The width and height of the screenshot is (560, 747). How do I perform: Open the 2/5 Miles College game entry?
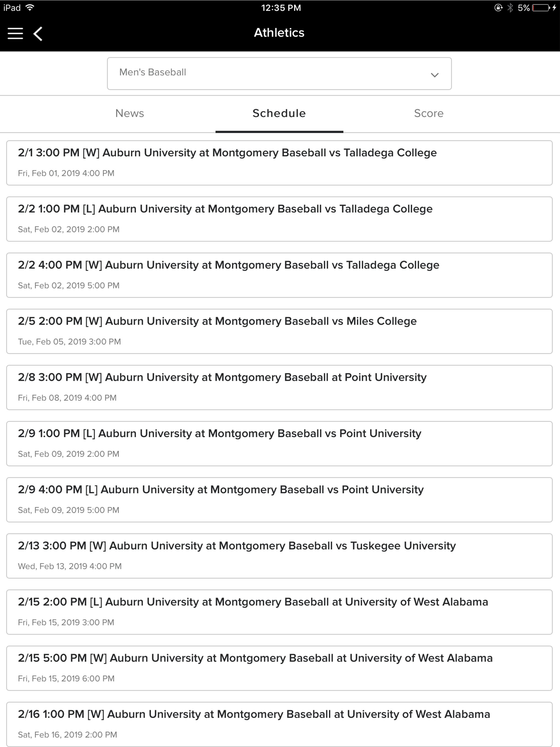point(279,331)
